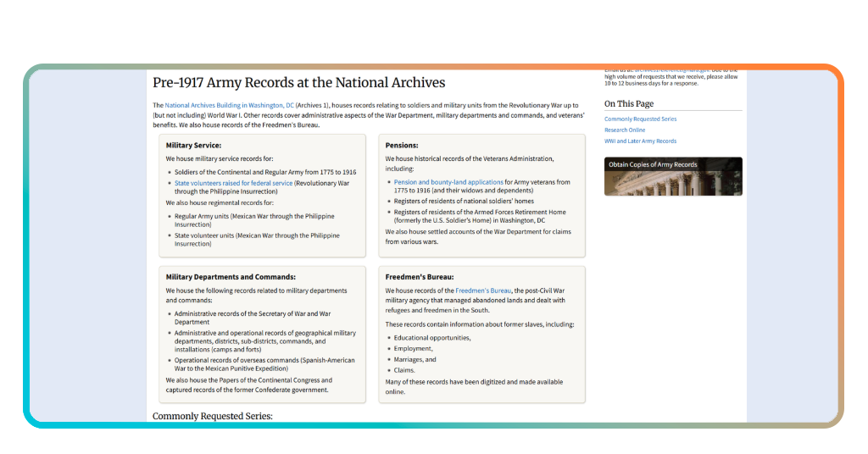
Task: Open Pension and bounty-land applications link
Action: (448, 182)
